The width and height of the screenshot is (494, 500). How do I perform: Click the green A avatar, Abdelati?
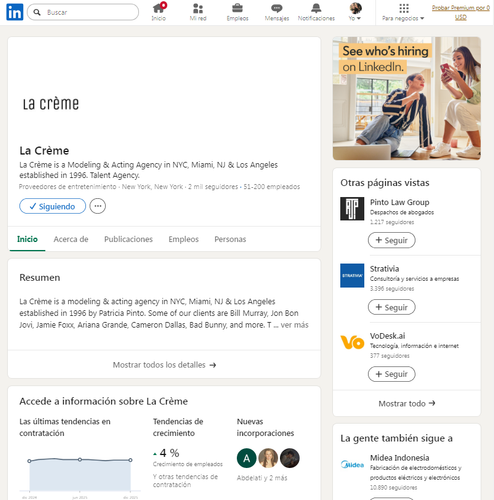[246, 458]
